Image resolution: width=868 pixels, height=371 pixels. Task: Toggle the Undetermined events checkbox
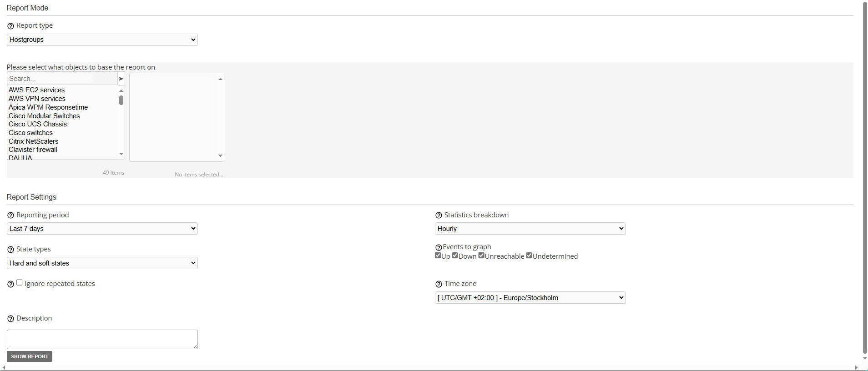tap(529, 256)
